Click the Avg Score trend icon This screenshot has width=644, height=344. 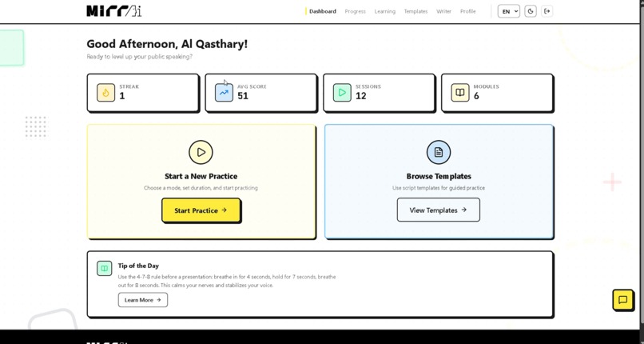[224, 93]
